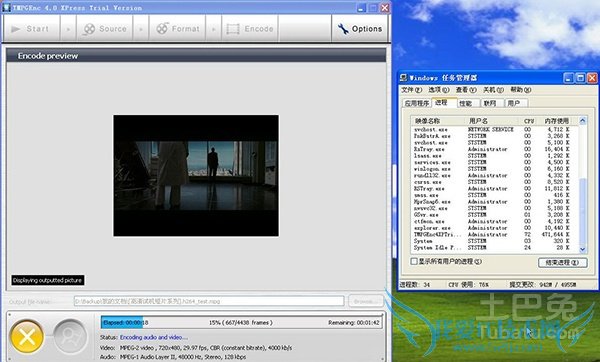The height and width of the screenshot is (362, 600).
Task: Sort processes by 用户名 column header
Action: [493, 121]
